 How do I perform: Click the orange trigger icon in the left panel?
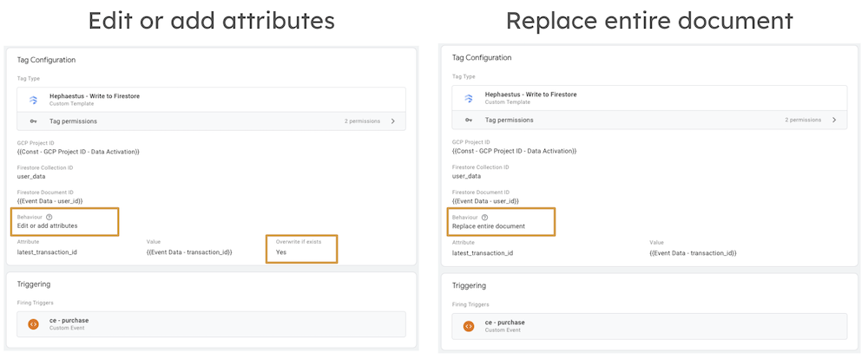click(x=33, y=324)
